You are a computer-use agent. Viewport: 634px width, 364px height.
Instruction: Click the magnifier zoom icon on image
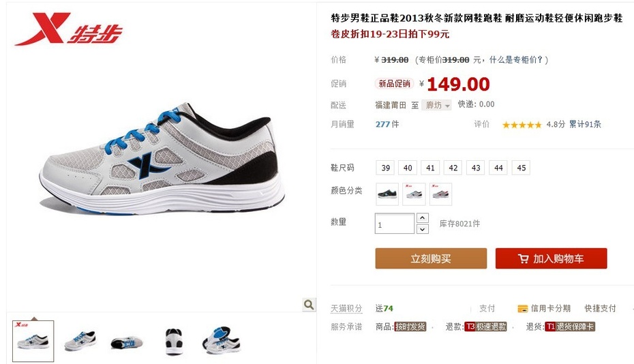coord(309,305)
